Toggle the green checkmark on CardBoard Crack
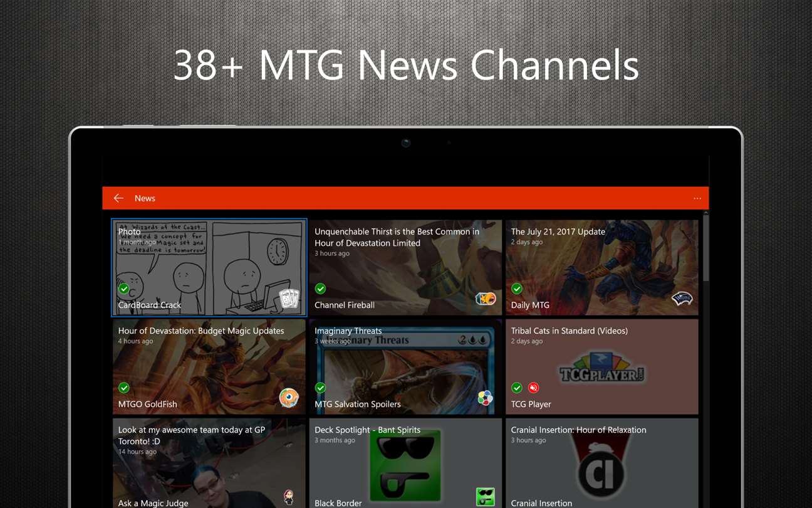This screenshot has height=508, width=812. (124, 288)
